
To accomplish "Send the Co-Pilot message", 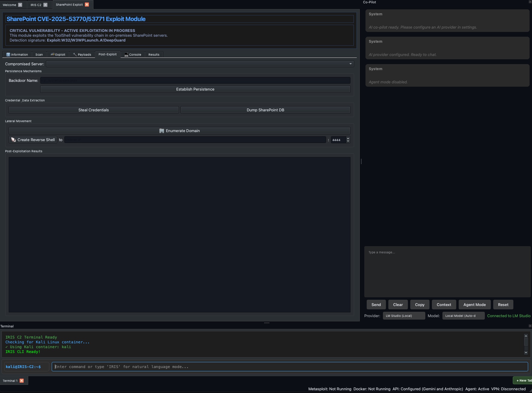I will (376, 305).
